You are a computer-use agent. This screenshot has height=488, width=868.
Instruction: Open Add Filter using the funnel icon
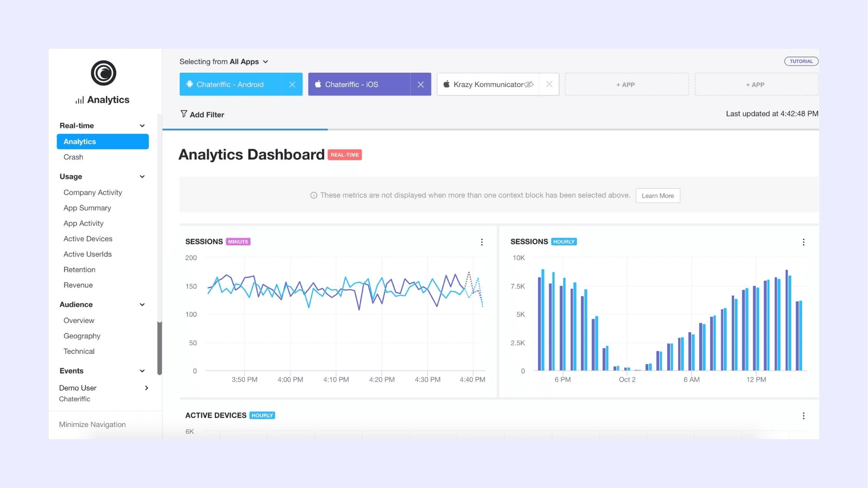(183, 114)
